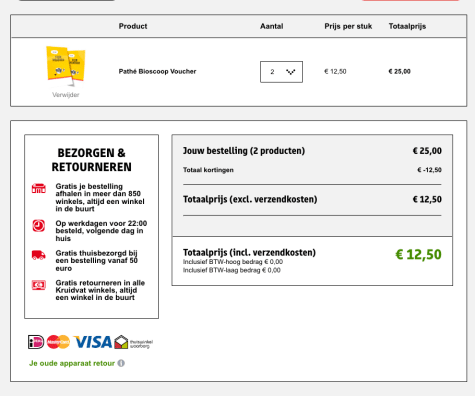Click the Verwijder link under the voucher
Screen dimensions: 475x396
pyautogui.click(x=66, y=95)
